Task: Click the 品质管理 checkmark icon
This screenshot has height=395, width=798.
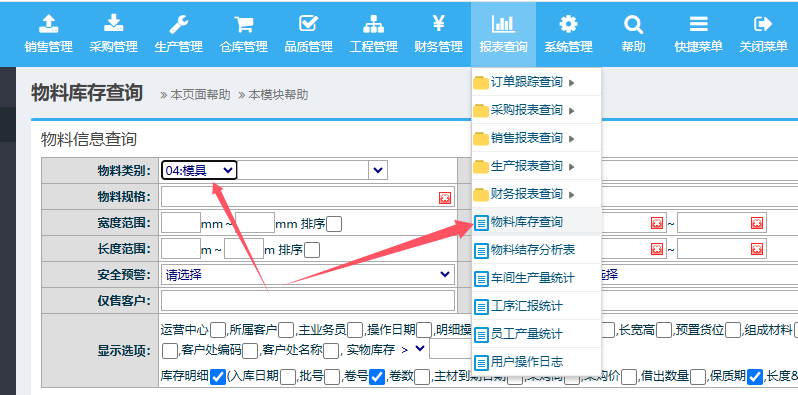Action: pos(308,23)
